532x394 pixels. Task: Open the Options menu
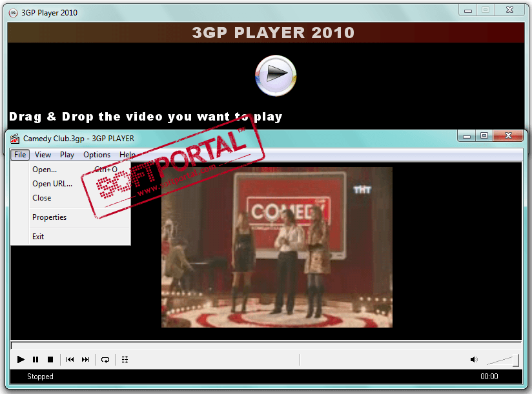[97, 155]
